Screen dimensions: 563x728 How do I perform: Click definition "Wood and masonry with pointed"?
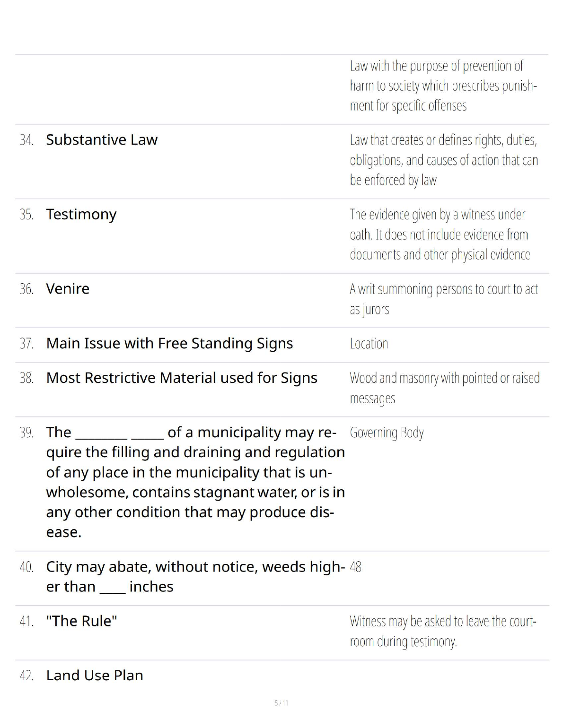[444, 388]
